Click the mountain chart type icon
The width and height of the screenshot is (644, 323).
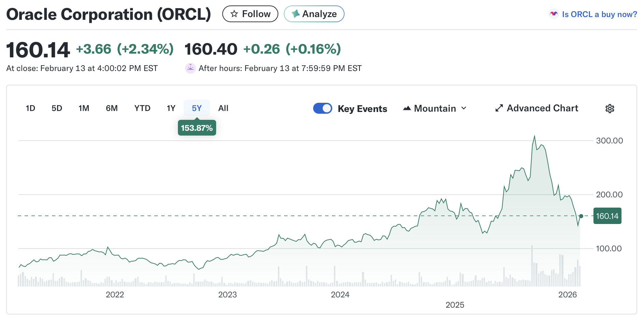[x=407, y=109]
